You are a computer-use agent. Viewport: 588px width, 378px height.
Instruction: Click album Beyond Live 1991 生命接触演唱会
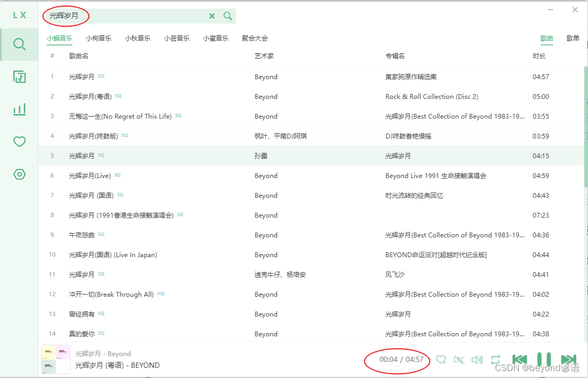click(x=436, y=176)
